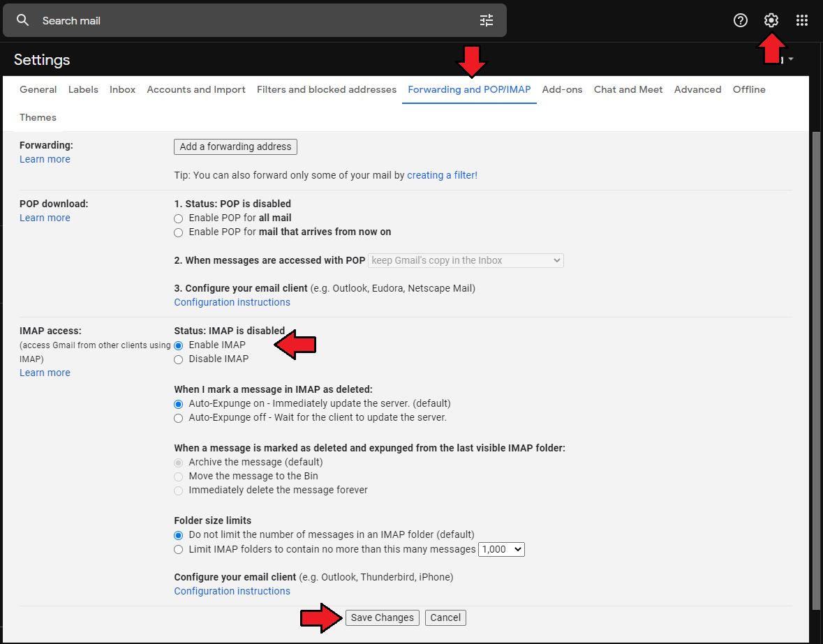Select Enable POP for all mail
This screenshot has width=823, height=644.
[179, 218]
